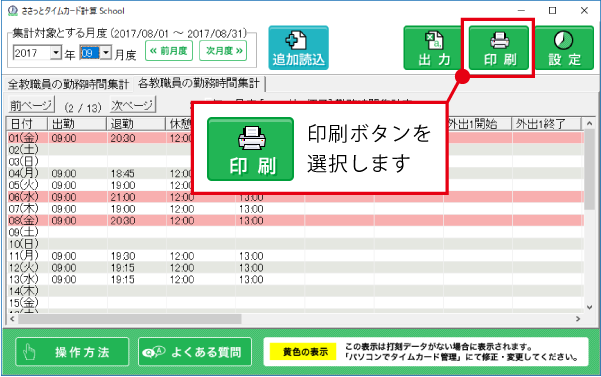Image resolution: width=601 pixels, height=377 pixels.
Task: Switch to 全教職員の勤務時間集計 tab
Action: click(68, 84)
